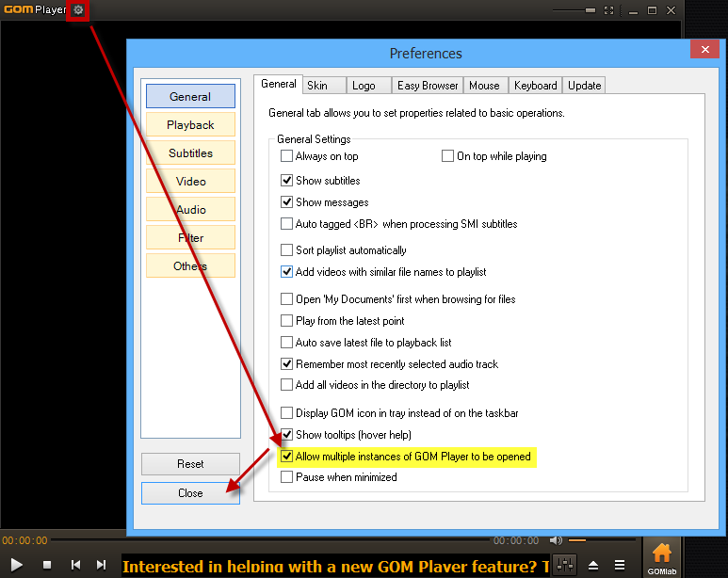Uncheck Remember most recently selected audio track
The image size is (728, 578).
pyautogui.click(x=286, y=364)
